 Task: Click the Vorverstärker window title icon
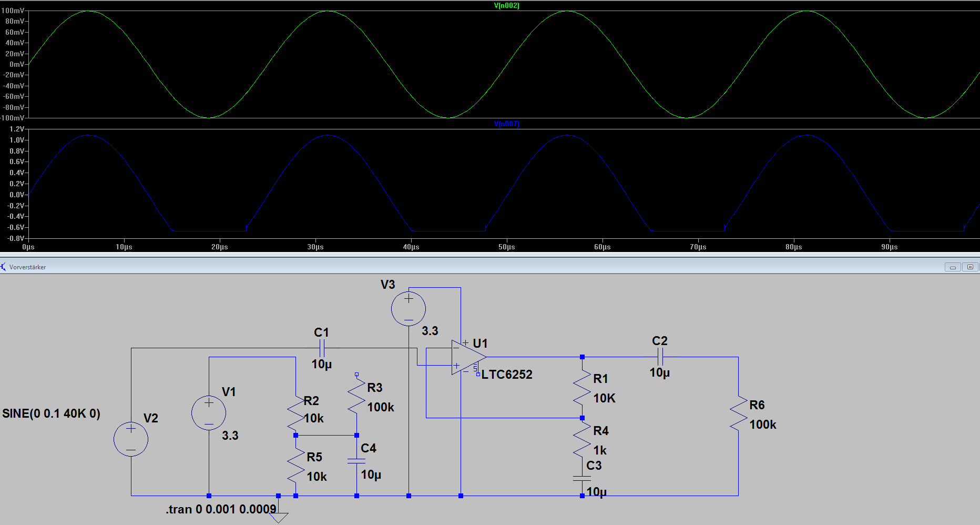pyautogui.click(x=4, y=267)
